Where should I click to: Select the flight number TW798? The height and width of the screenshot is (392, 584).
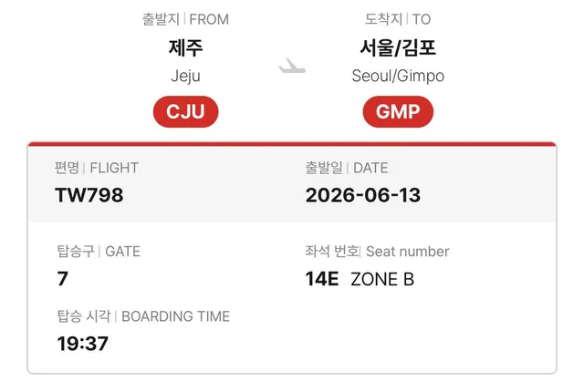coord(89,195)
